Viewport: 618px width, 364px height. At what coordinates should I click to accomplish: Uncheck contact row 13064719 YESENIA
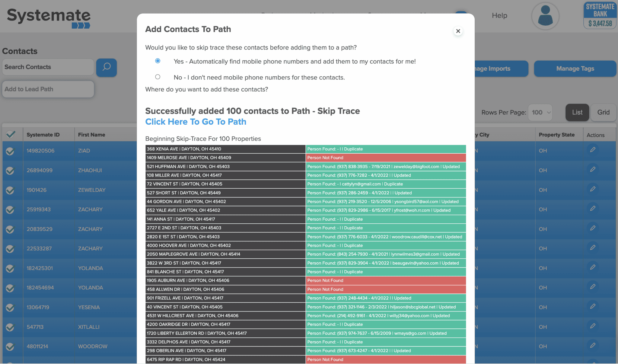10,307
